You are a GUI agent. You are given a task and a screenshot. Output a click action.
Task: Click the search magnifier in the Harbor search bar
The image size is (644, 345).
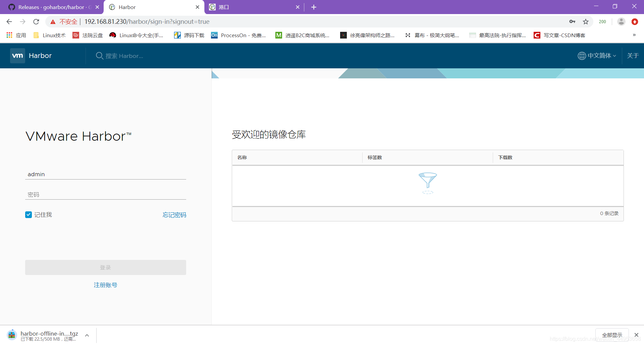click(x=99, y=56)
